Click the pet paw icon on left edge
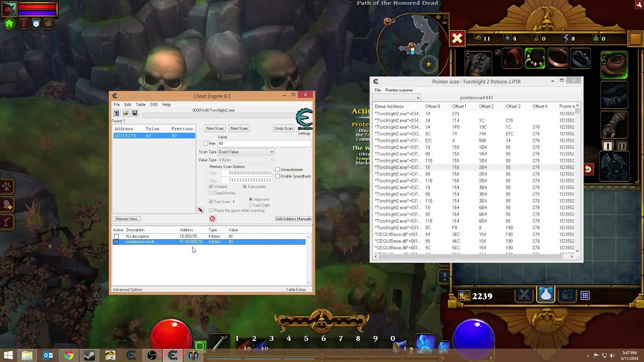644x362 pixels. click(x=7, y=188)
